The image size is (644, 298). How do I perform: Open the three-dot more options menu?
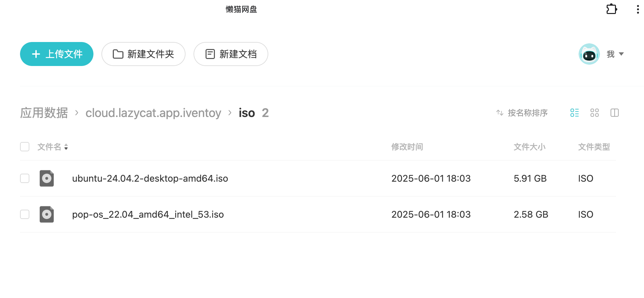click(638, 9)
